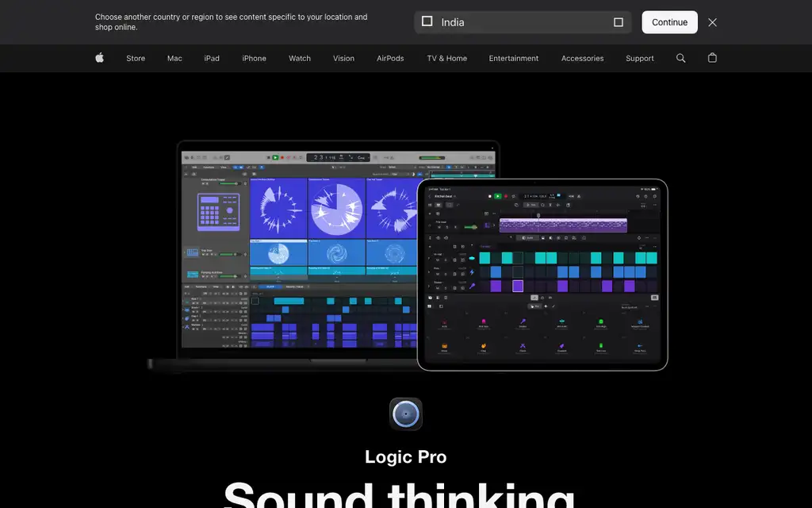Open the Entertainment menu
This screenshot has height=508, width=812.
pos(514,59)
